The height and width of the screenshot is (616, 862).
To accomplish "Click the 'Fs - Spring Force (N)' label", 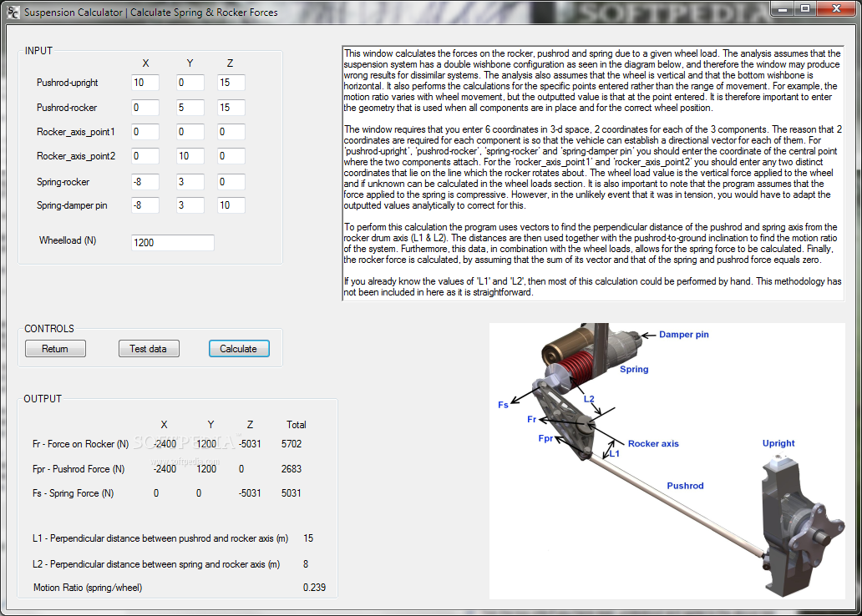I will coord(74,493).
